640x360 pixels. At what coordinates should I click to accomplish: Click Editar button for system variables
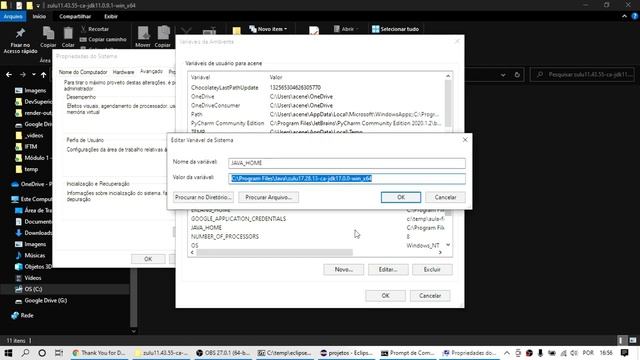coord(388,269)
